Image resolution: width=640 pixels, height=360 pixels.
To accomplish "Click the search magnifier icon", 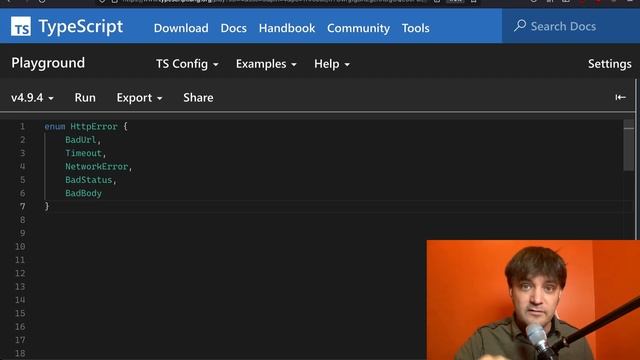I will (520, 26).
